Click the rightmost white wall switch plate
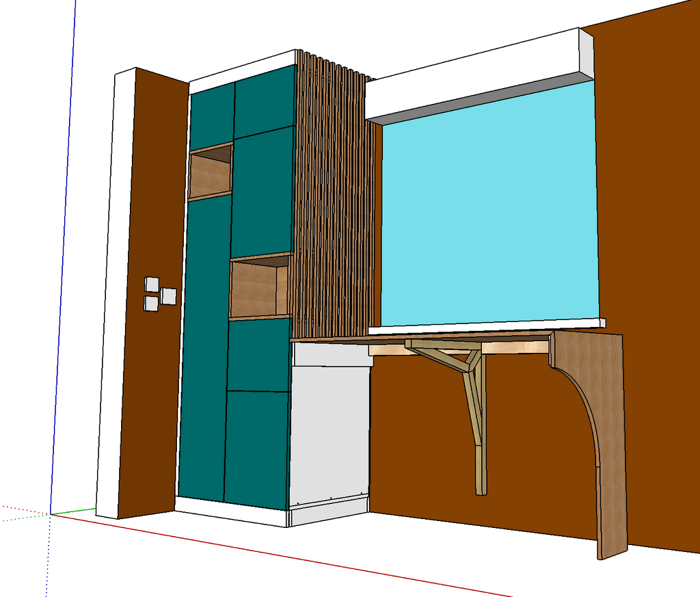The image size is (700, 597). click(168, 295)
